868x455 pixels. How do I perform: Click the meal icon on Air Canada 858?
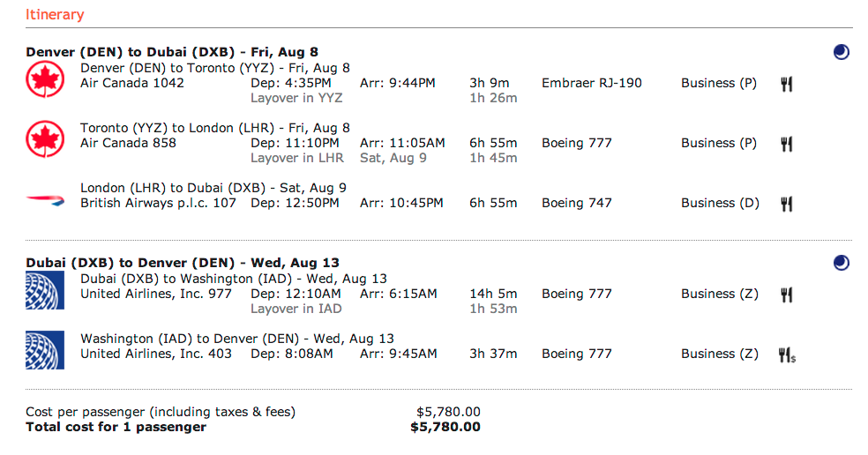[786, 144]
